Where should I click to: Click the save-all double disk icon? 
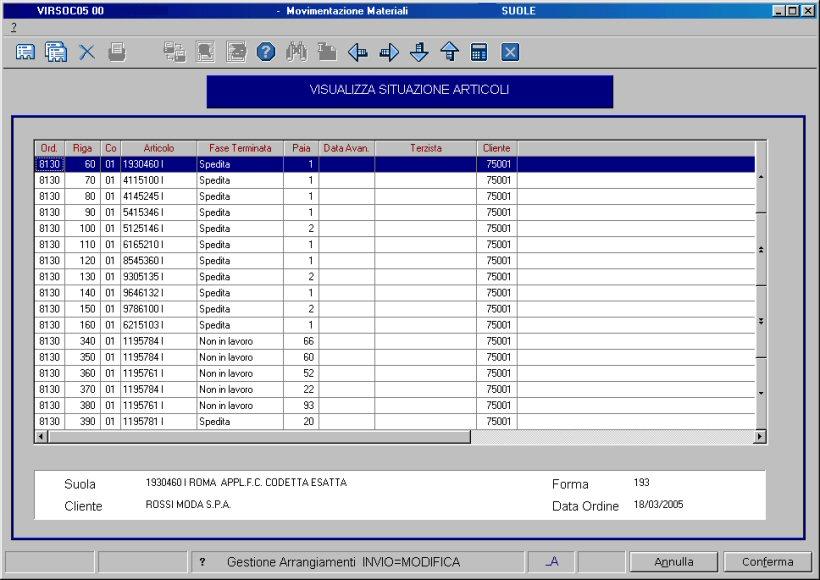point(56,52)
